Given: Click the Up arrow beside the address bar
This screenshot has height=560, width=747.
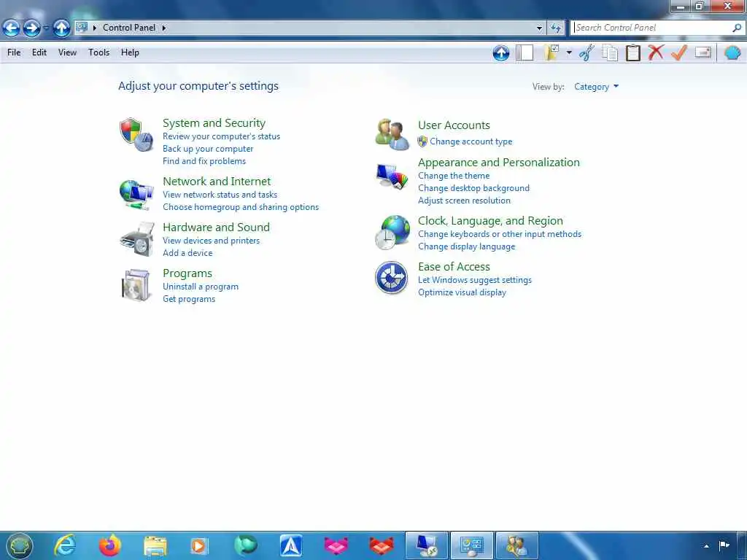Looking at the screenshot, I should coord(61,28).
